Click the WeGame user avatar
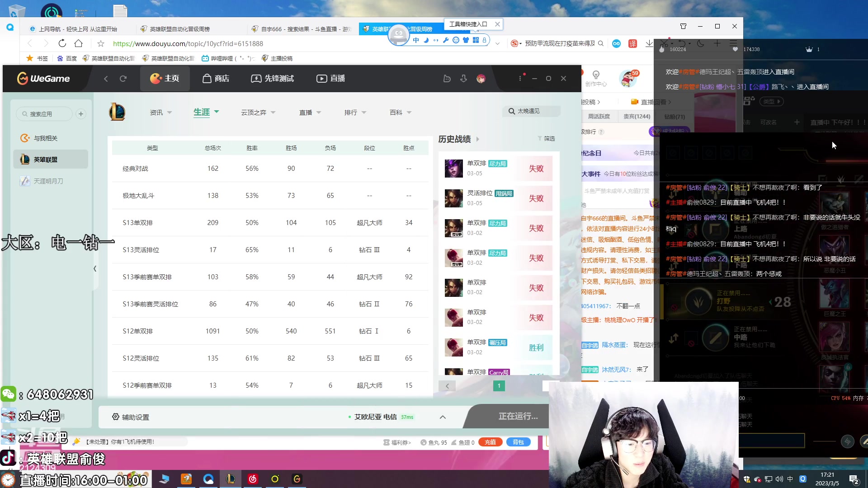868x488 pixels. coord(481,79)
